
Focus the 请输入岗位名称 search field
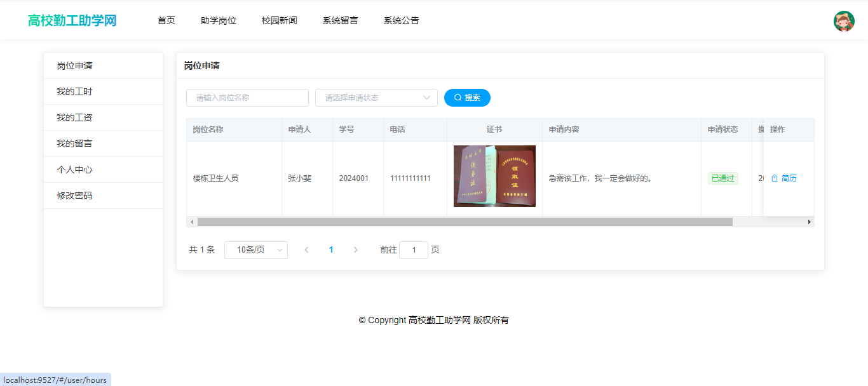coord(247,98)
